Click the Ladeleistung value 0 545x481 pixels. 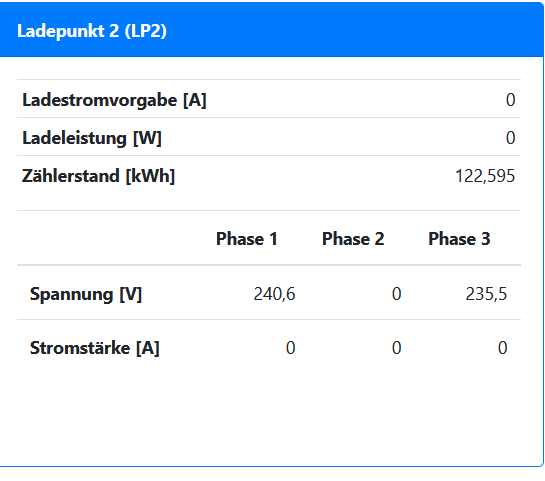(x=510, y=138)
